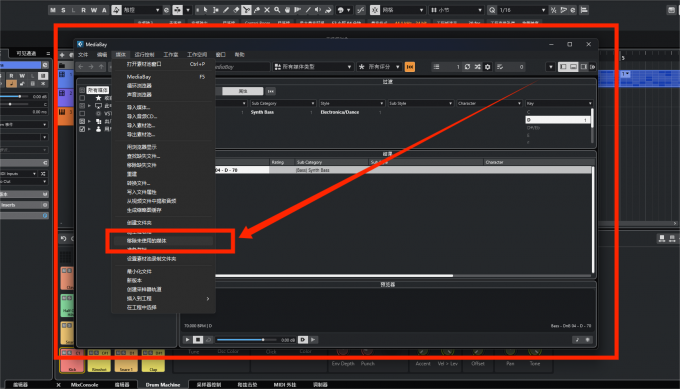The width and height of the screenshot is (680, 389).
Task: Show the right panel layout in MediaBay
Action: coord(584,67)
